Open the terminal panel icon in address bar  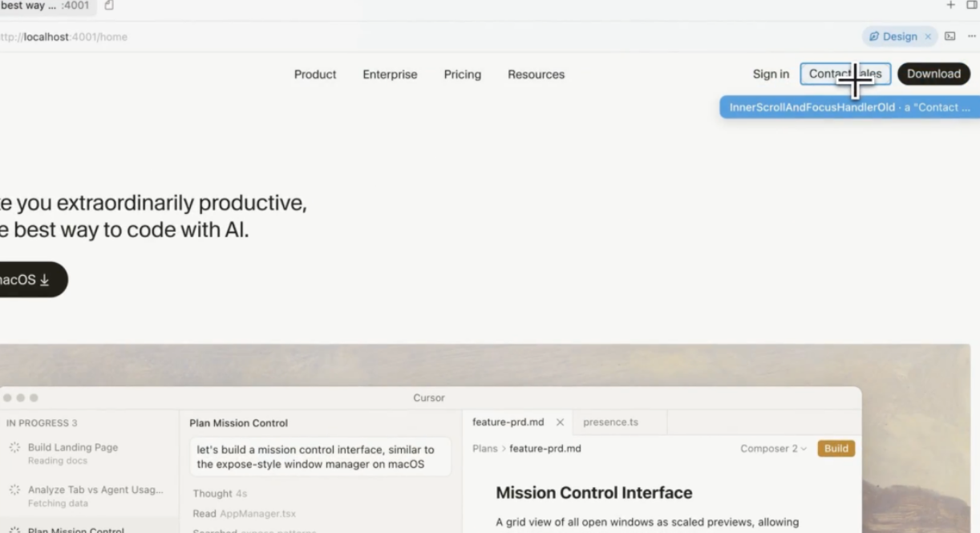pyautogui.click(x=950, y=36)
